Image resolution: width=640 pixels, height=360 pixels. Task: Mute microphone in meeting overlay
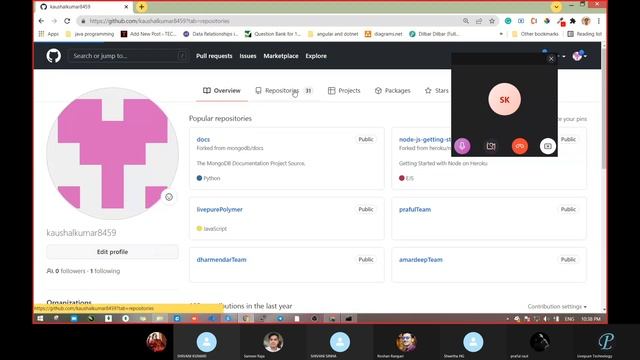[x=462, y=146]
